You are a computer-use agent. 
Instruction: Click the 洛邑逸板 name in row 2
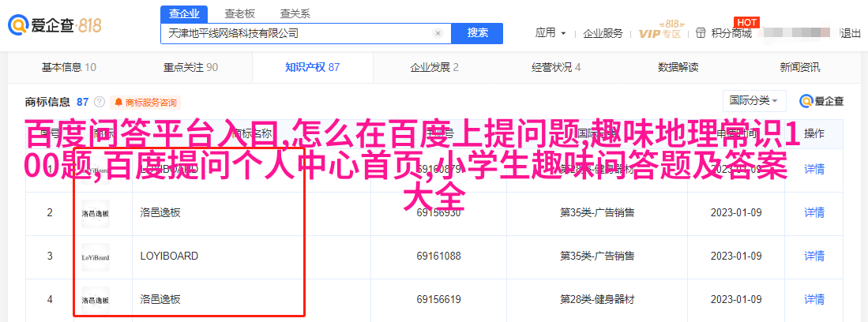point(160,213)
